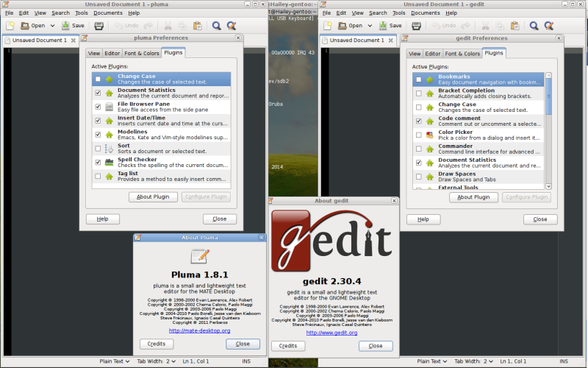Click Help button in gedit Preferences

pos(423,219)
